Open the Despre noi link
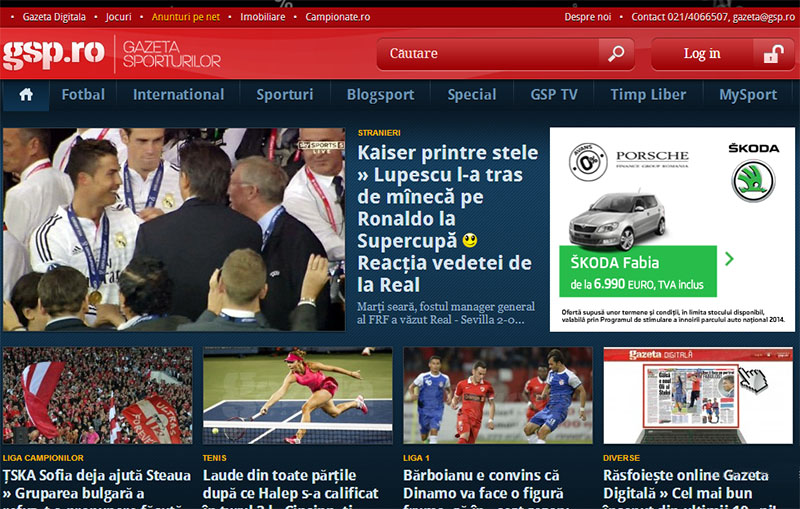 (588, 17)
